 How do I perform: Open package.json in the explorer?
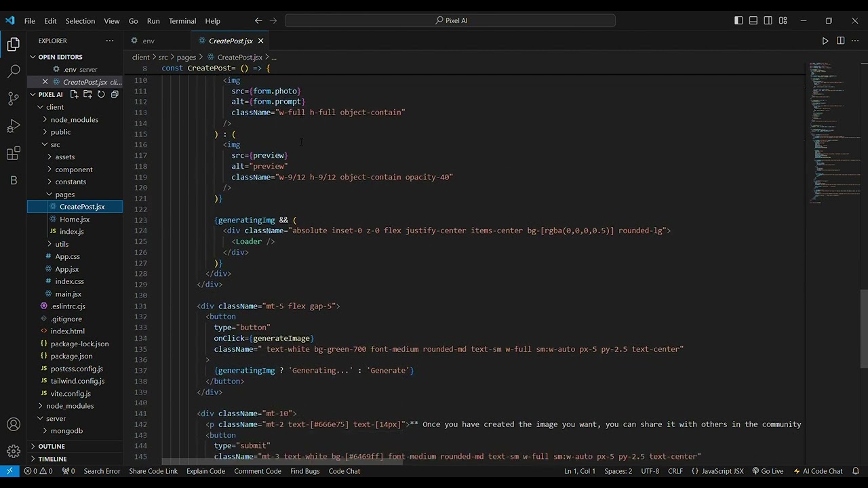71,356
